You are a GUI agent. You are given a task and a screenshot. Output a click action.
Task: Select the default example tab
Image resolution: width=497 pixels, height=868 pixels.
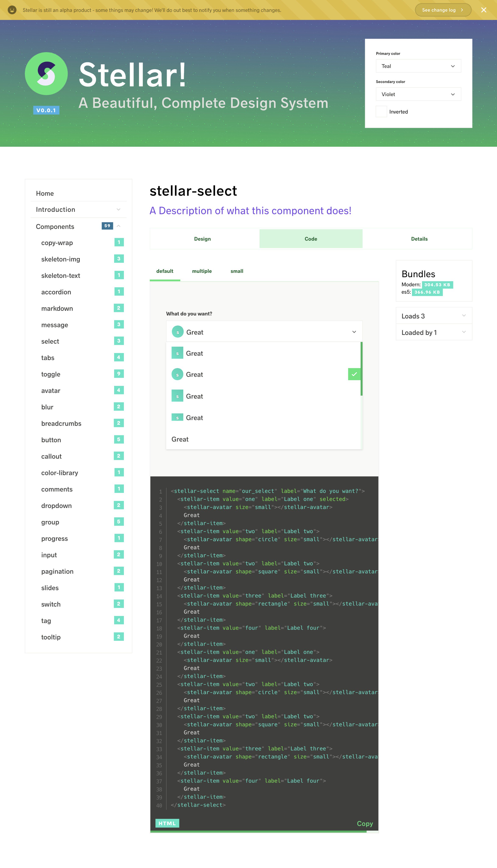click(165, 271)
